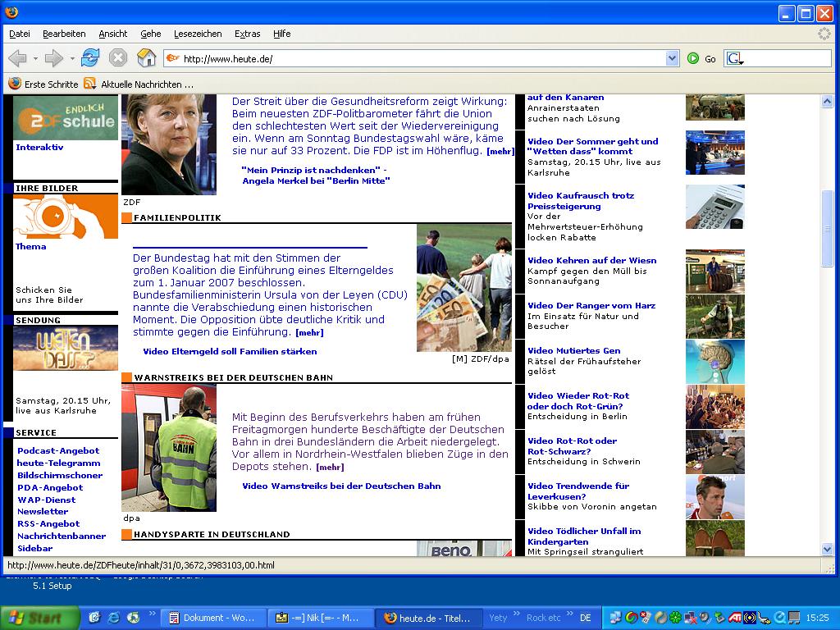The image size is (840, 630).
Task: Open the Newsletter service link
Action: (x=43, y=512)
